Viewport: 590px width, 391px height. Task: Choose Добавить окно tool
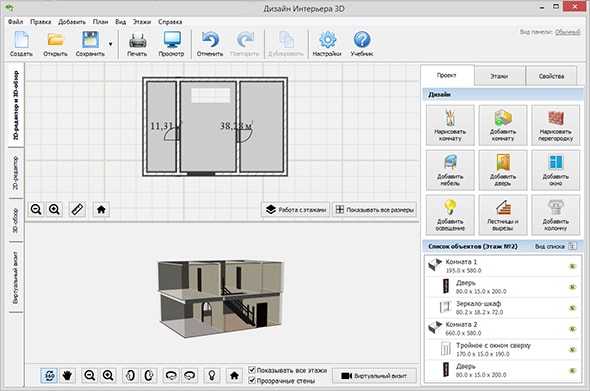[x=555, y=170]
